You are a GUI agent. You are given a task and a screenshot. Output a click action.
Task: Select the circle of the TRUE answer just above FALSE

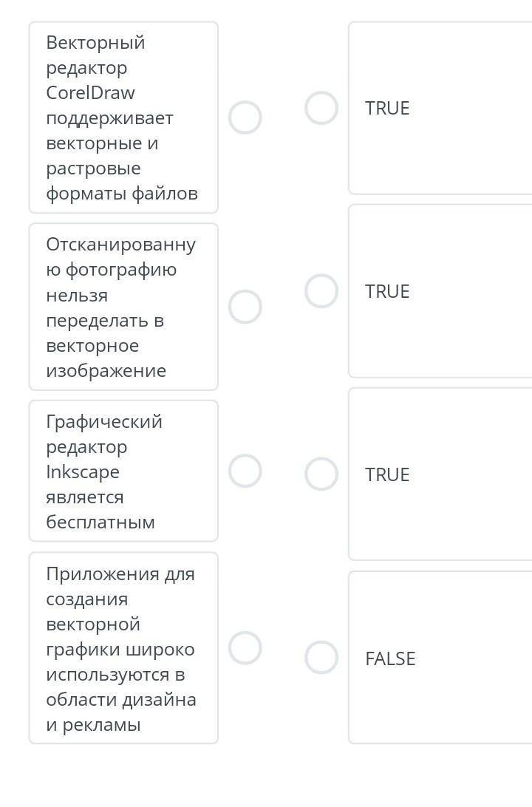[x=321, y=474]
